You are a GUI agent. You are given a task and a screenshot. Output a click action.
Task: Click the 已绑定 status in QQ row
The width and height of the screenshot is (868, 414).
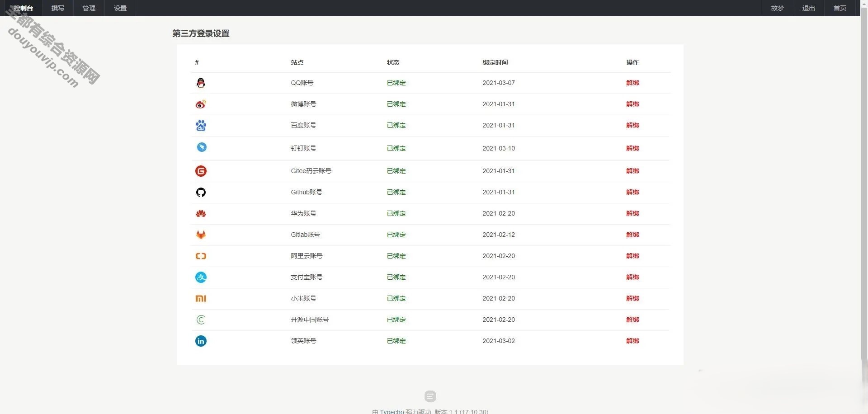(x=396, y=83)
